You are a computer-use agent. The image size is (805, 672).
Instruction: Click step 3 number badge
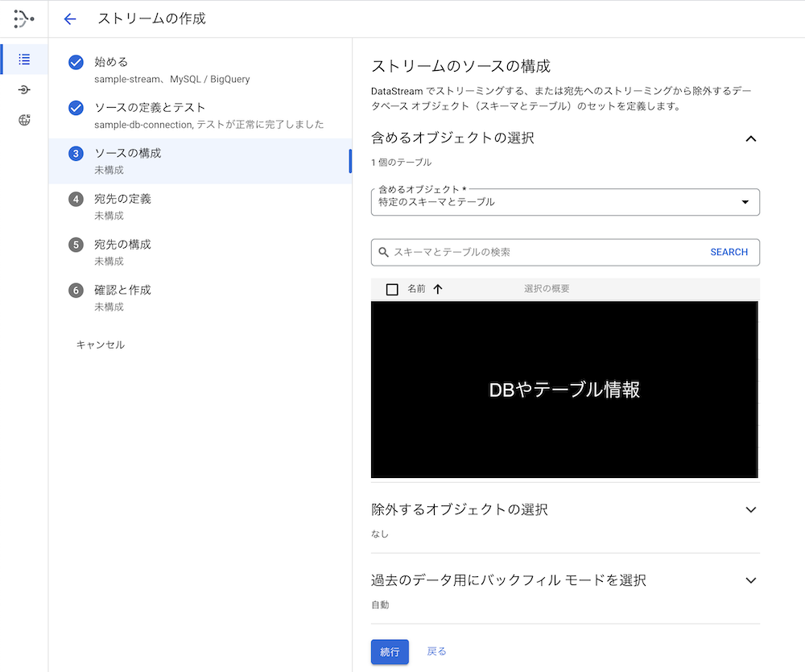pyautogui.click(x=76, y=154)
